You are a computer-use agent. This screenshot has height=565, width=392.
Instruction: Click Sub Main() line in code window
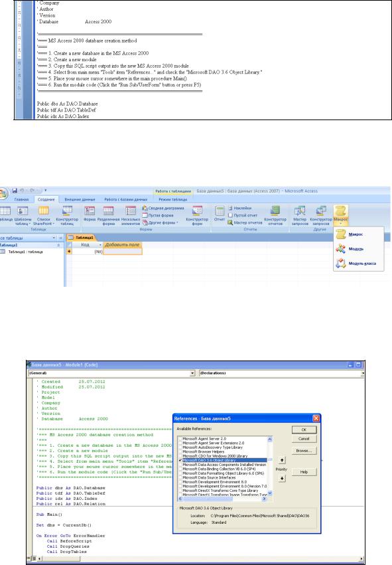tap(49, 515)
